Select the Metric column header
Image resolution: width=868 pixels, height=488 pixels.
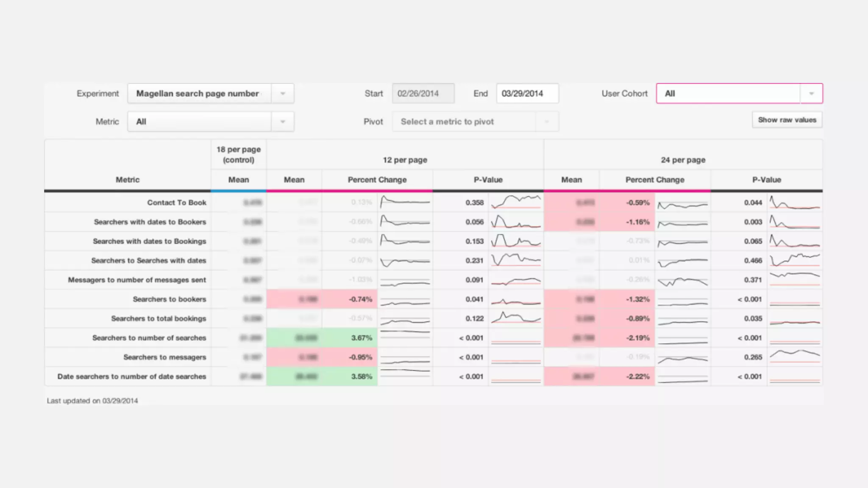coord(128,180)
